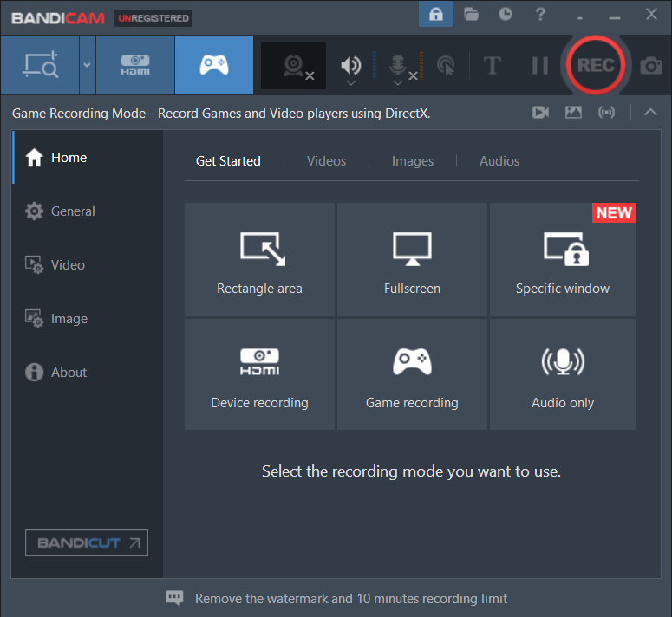
Task: Toggle the webcam overlay
Action: tap(294, 66)
